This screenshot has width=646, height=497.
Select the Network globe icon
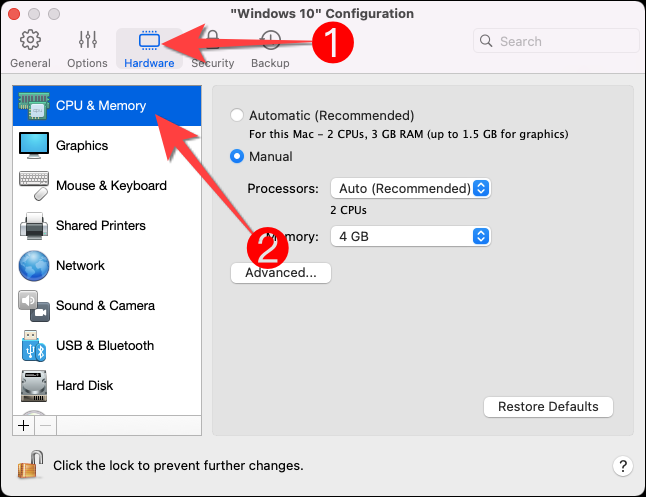click(34, 265)
